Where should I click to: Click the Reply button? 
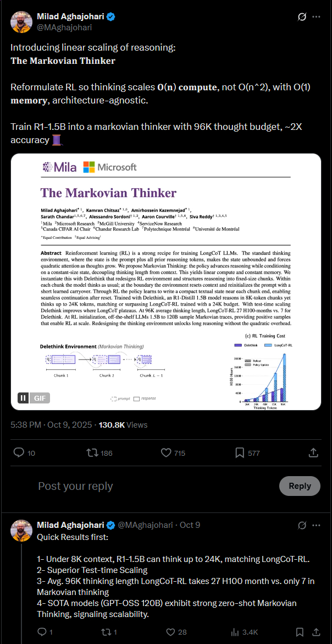[x=300, y=486]
